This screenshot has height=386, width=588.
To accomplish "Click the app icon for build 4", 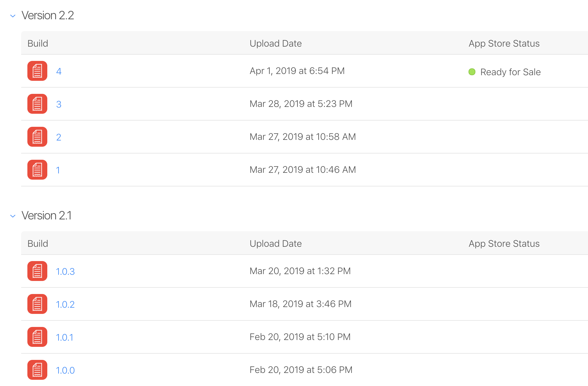I will (37, 71).
